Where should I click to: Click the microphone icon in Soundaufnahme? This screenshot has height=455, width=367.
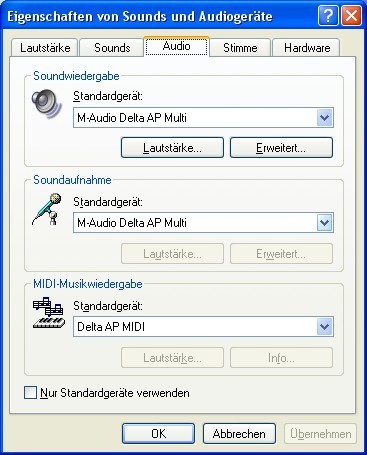(x=47, y=210)
